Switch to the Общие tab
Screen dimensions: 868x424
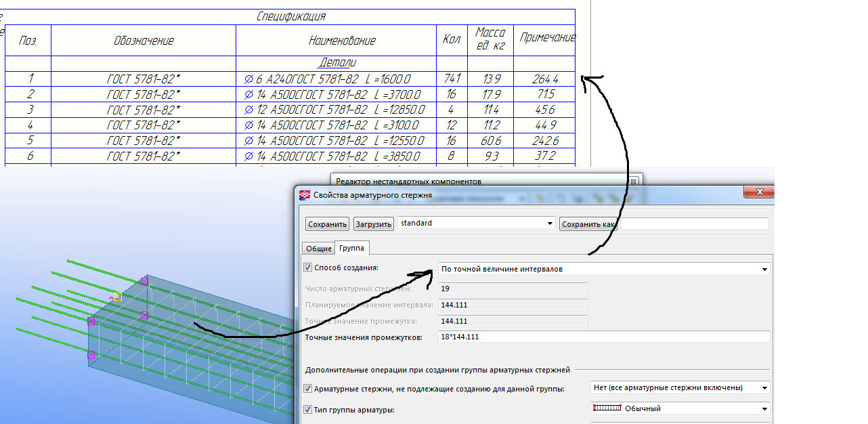(318, 249)
